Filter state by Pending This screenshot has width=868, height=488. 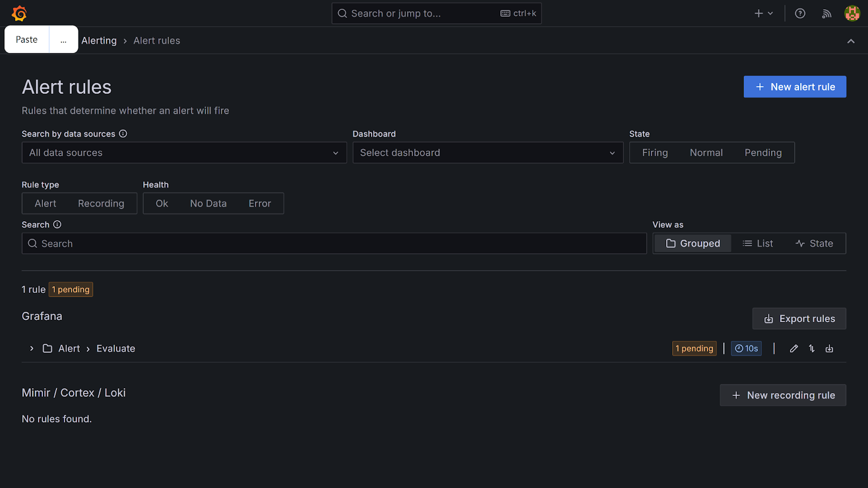coord(763,153)
